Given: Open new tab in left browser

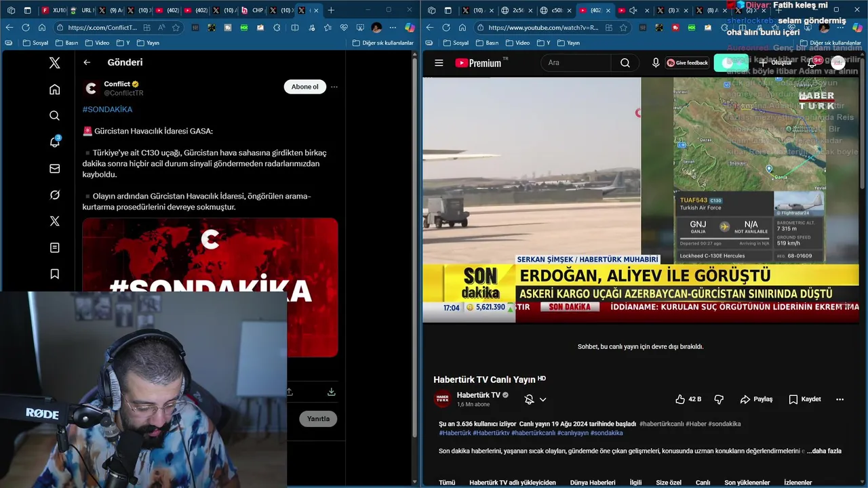Looking at the screenshot, I should pos(331,10).
